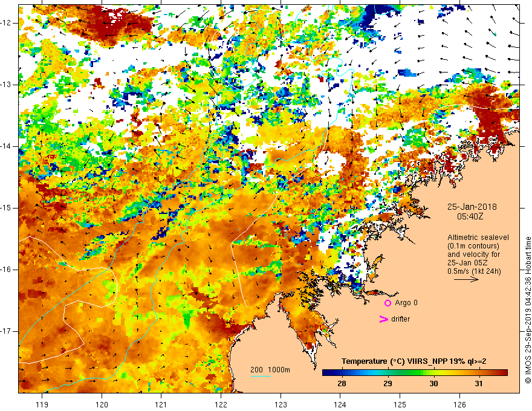Click longitude axis label 120

[102, 404]
